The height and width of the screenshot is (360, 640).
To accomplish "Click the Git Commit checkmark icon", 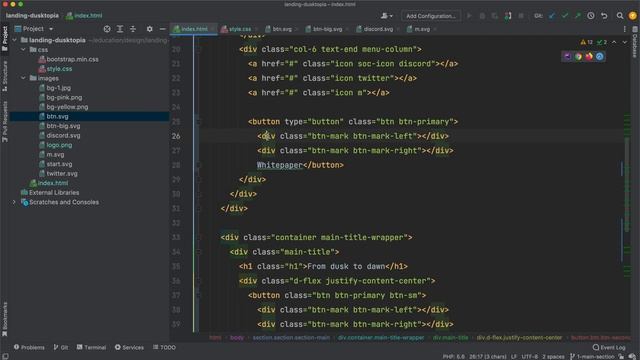I will (565, 16).
